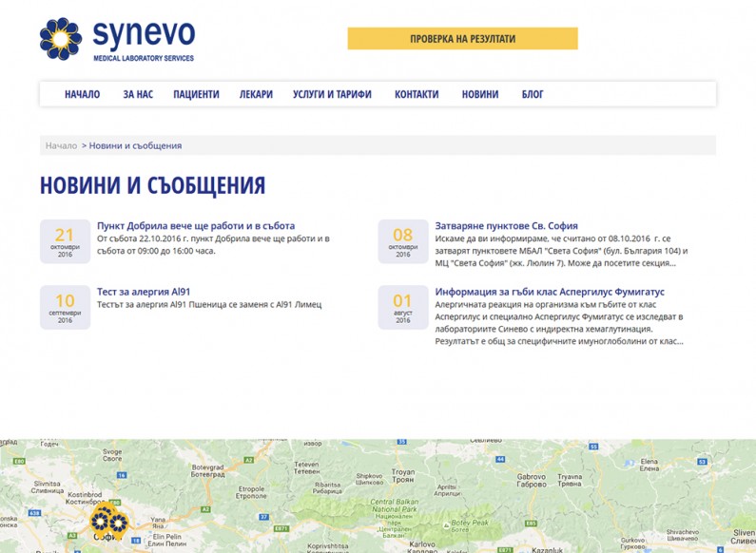Click excerpt 'От събота 22.10.2016 г.'
The image size is (756, 553).
pos(213,245)
